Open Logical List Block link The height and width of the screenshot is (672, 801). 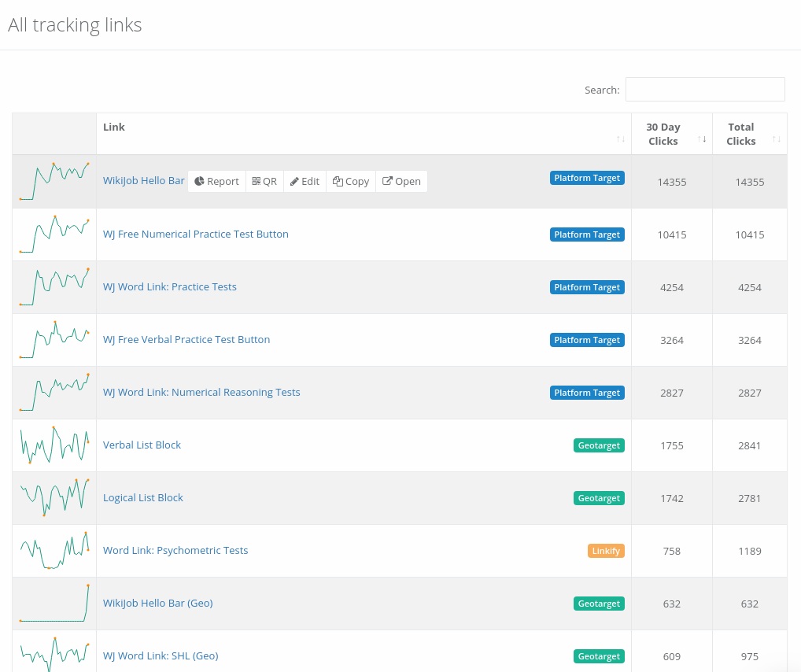(x=143, y=498)
